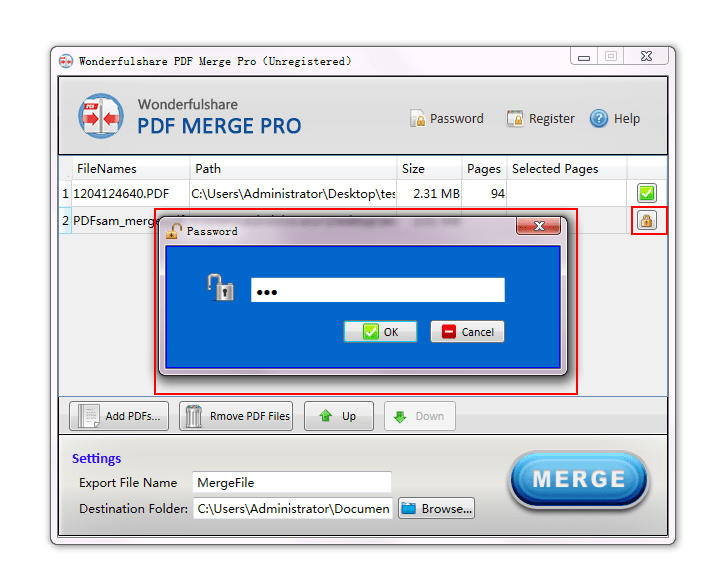Click Selected Pages cell for row 1
This screenshot has height=565, width=704.
[x=567, y=194]
